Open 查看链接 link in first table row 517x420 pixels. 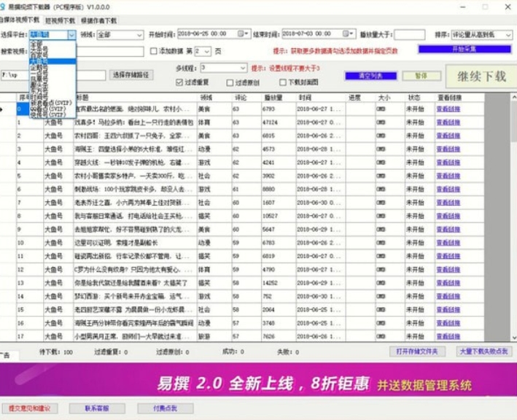(448, 109)
